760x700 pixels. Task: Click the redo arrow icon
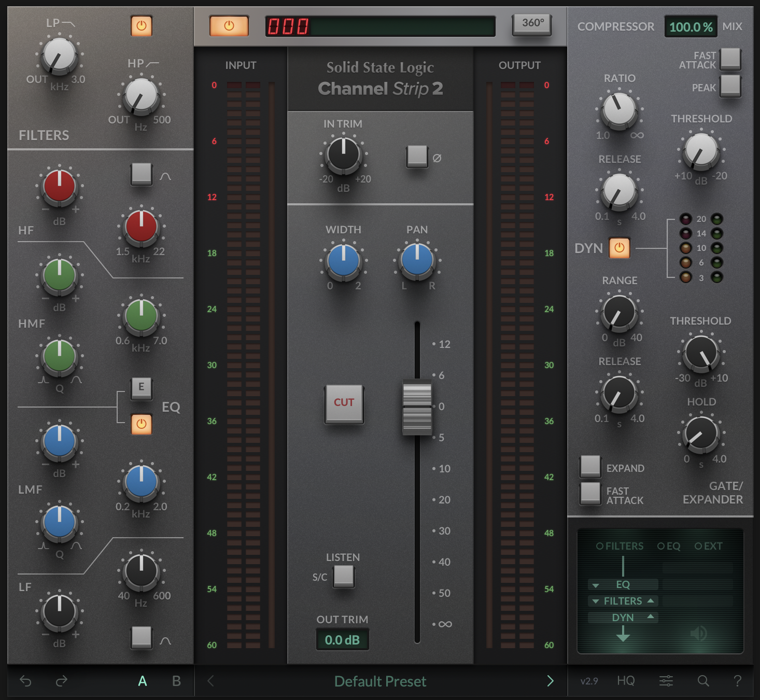point(61,681)
